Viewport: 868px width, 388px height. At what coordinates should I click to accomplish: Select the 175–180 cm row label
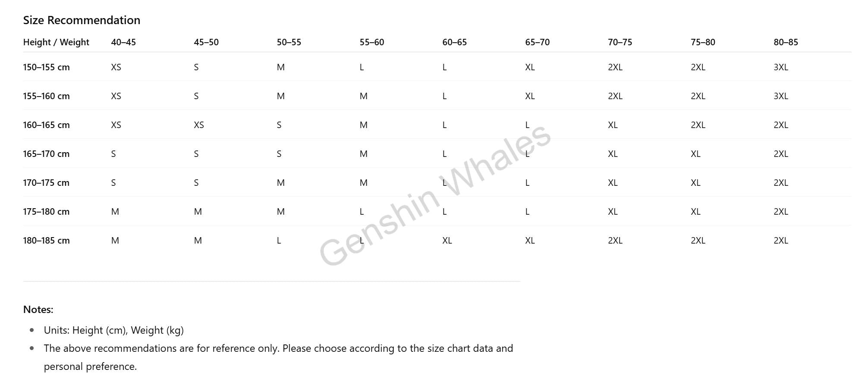46,212
